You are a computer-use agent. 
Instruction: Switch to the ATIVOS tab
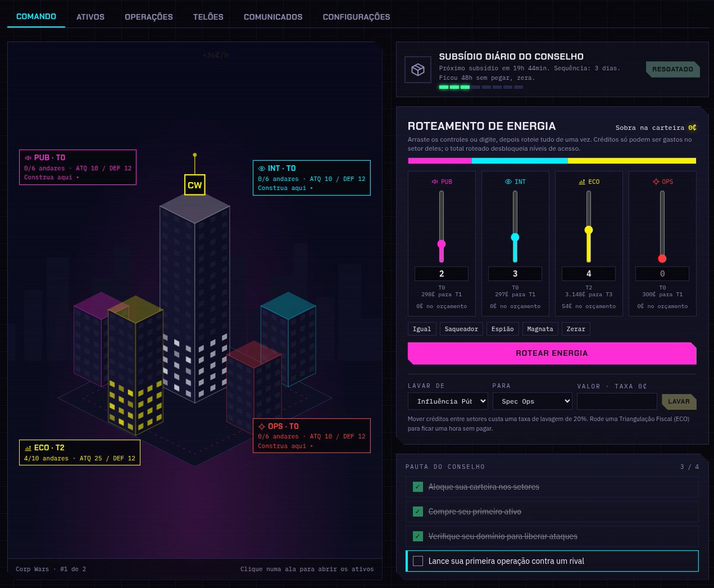pos(90,17)
